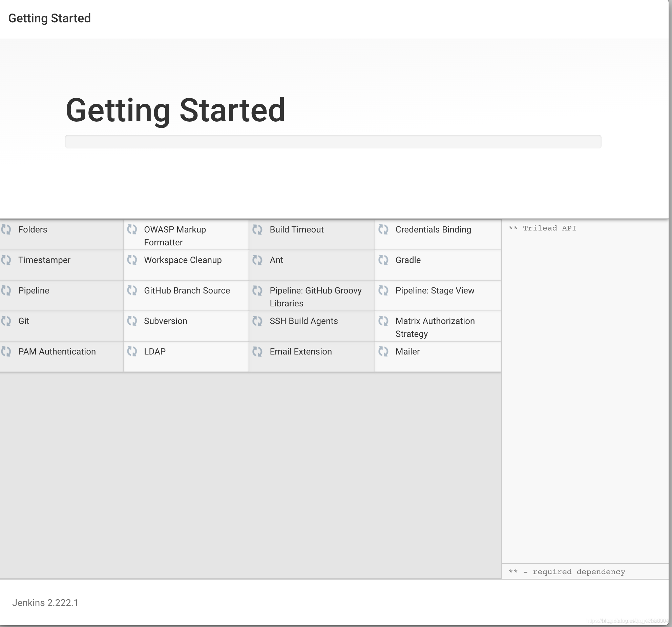This screenshot has width=672, height=627.
Task: Select the LDAP plugin entry
Action: point(154,352)
